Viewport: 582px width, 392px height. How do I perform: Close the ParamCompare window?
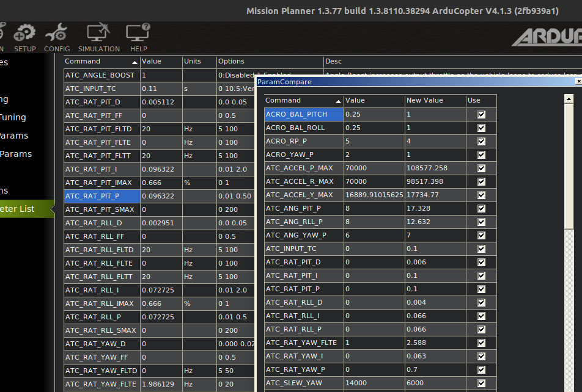pos(578,81)
